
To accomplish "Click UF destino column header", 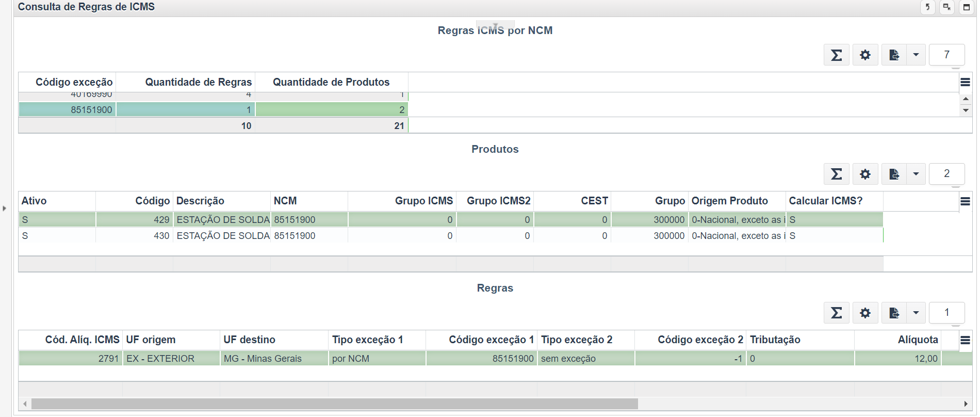I will (x=274, y=340).
